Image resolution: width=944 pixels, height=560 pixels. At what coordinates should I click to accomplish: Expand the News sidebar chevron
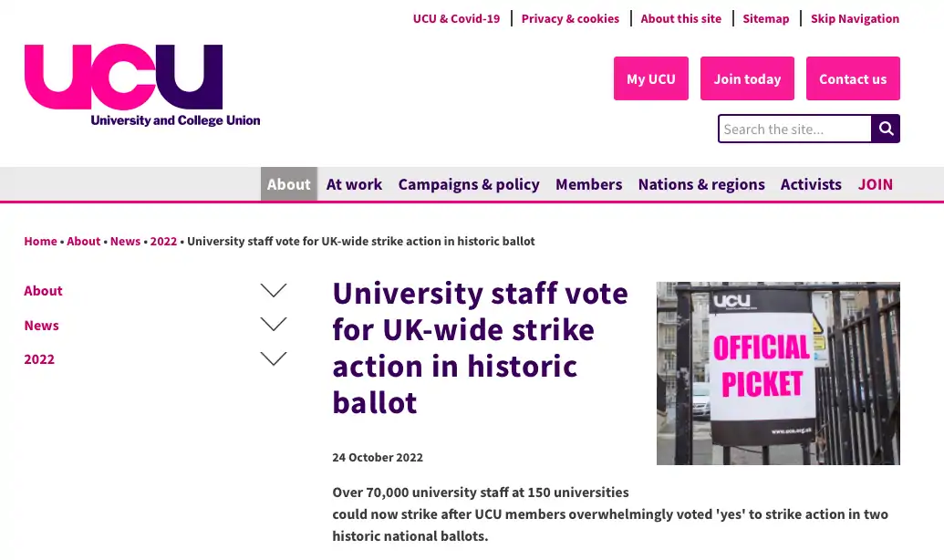click(274, 325)
